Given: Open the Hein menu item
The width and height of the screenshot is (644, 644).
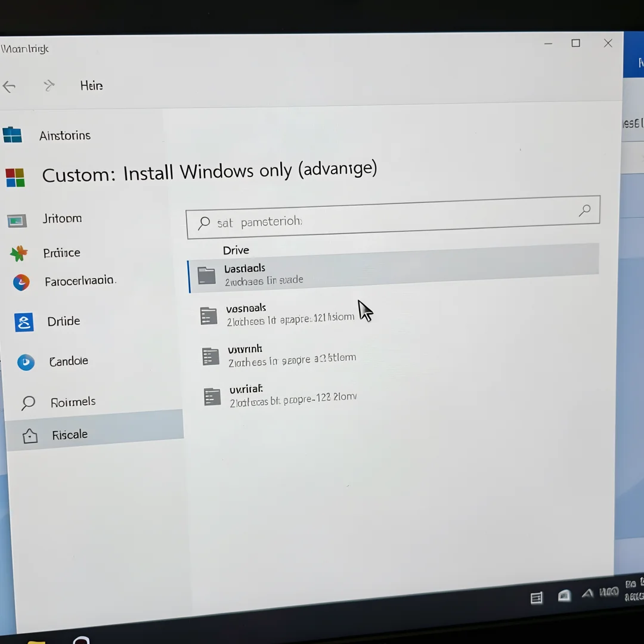Looking at the screenshot, I should tap(91, 85).
